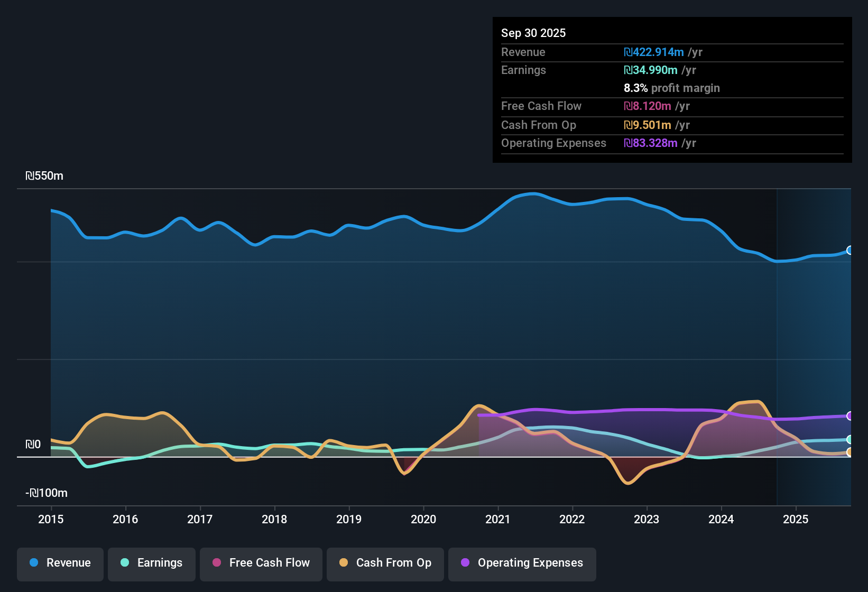868x592 pixels.
Task: Expand the Free Cash Flow legend entry
Action: pyautogui.click(x=261, y=563)
